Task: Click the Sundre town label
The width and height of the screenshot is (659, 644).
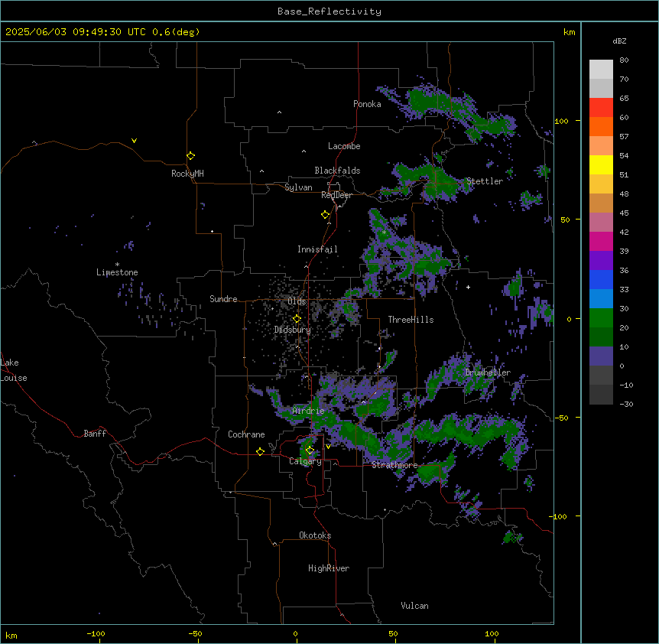Action: pyautogui.click(x=223, y=299)
